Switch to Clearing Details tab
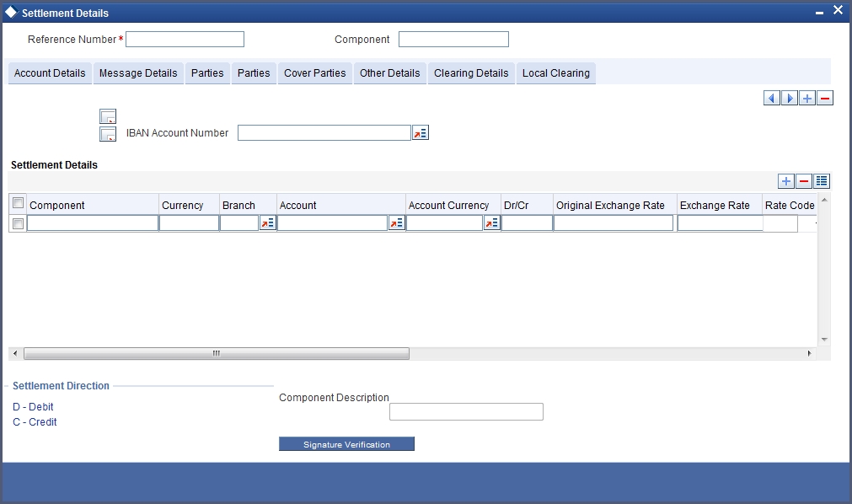This screenshot has width=852, height=504. 471,73
